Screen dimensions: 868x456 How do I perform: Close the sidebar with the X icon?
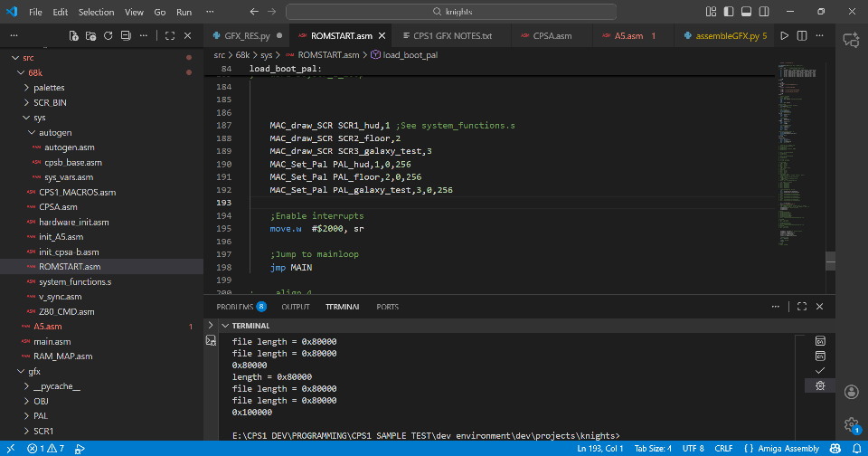click(188, 35)
